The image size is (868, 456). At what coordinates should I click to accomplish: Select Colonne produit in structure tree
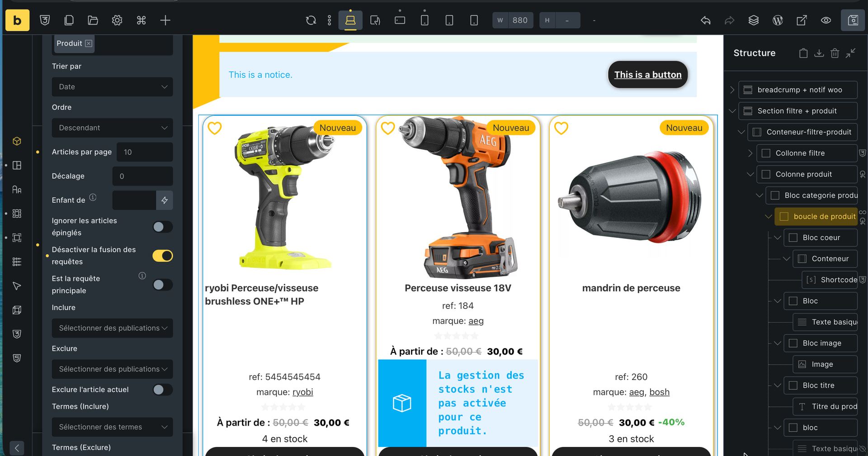(803, 174)
